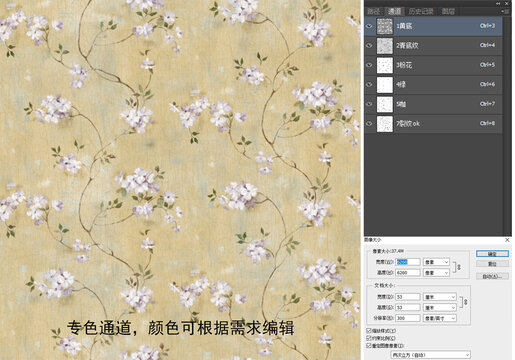Collapse the panel with double-arrow icon
This screenshot has height=360, width=515.
click(498, 3)
